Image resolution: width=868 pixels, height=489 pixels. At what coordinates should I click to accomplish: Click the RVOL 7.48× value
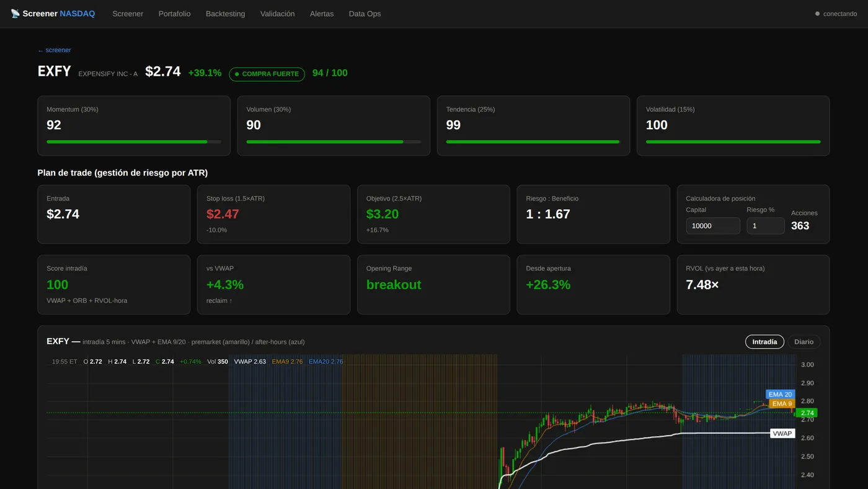[702, 285]
